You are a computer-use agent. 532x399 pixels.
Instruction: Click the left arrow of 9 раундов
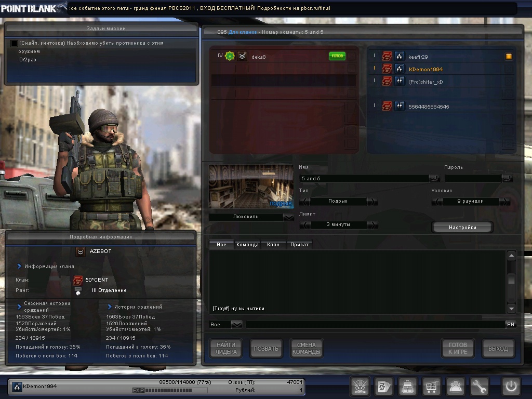[436, 202]
